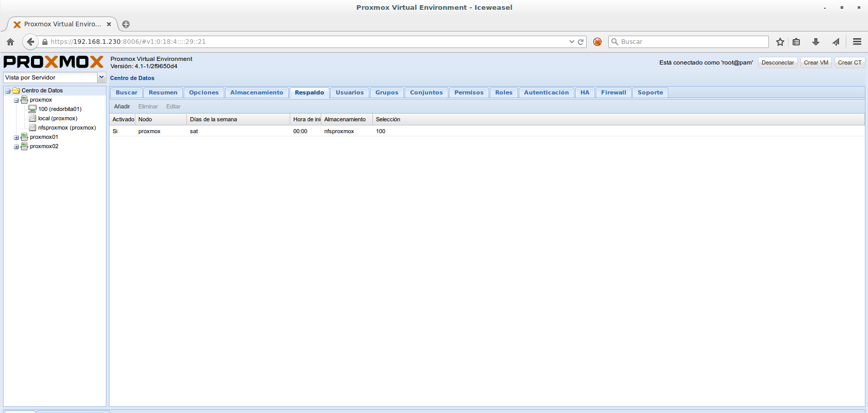The image size is (868, 413).
Task: Open the Vista por Servidor dropdown
Action: [x=101, y=77]
